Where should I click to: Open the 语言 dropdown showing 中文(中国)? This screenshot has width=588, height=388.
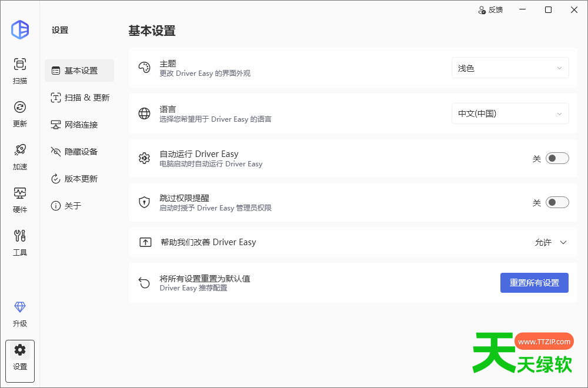[x=510, y=113]
